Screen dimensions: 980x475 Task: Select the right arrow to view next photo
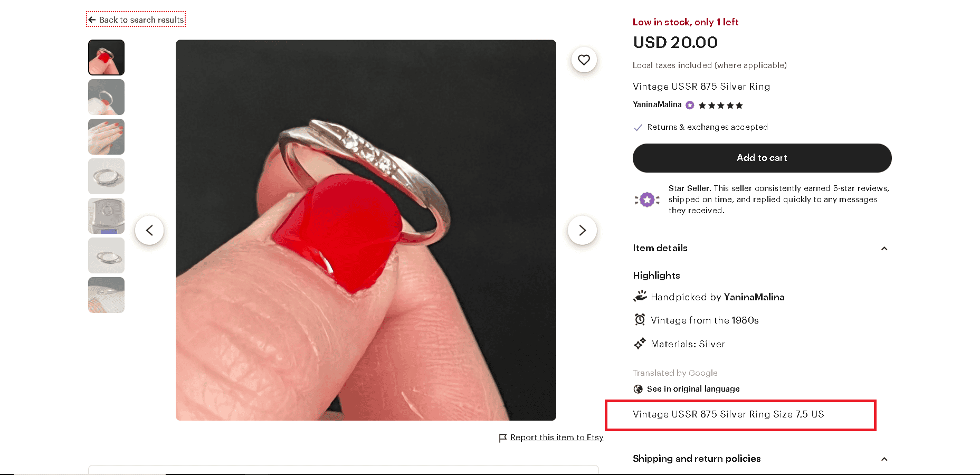582,230
